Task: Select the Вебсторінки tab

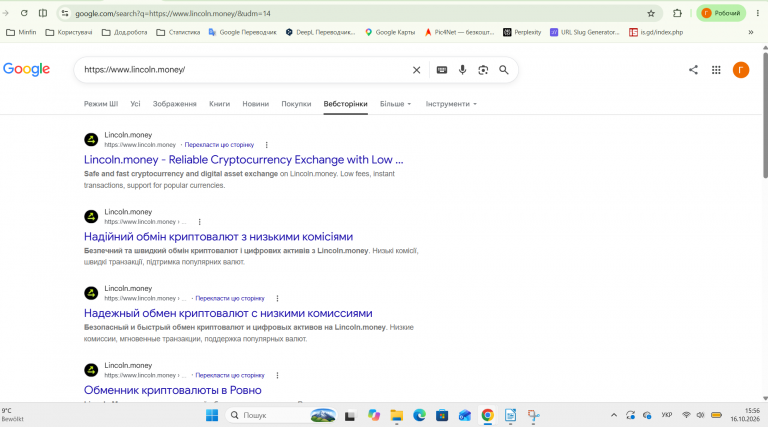Action: [345, 104]
